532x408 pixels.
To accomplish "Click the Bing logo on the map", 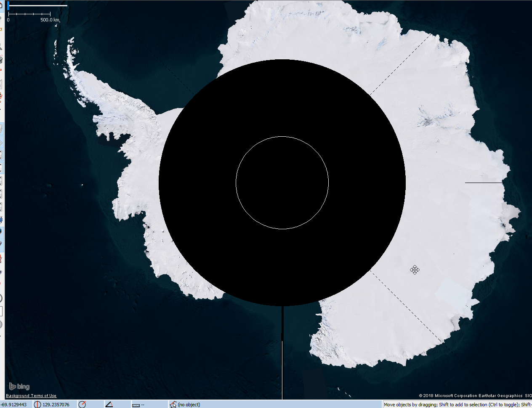I will pyautogui.click(x=19, y=387).
